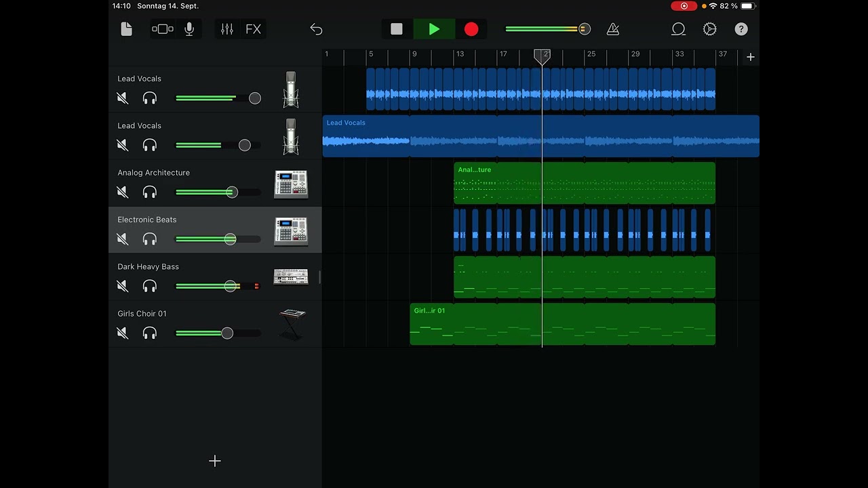Open track controls mixer sliders
The image size is (868, 488).
coord(227,29)
